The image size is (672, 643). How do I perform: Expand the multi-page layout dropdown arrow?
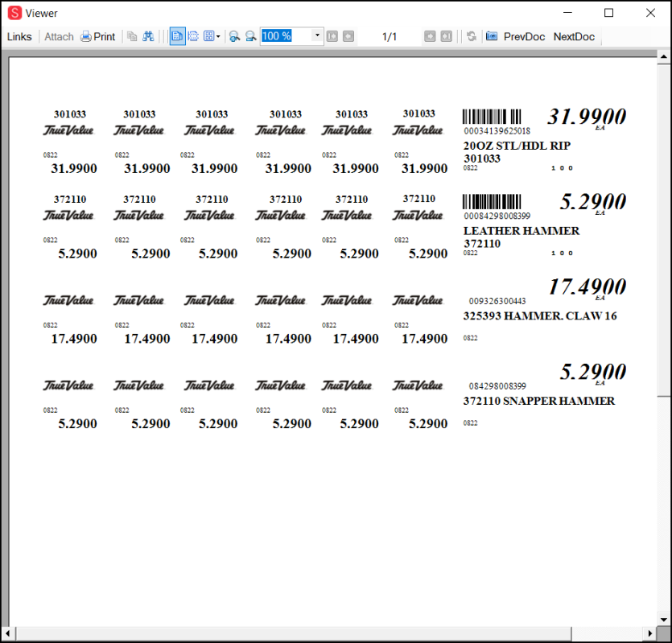(218, 36)
